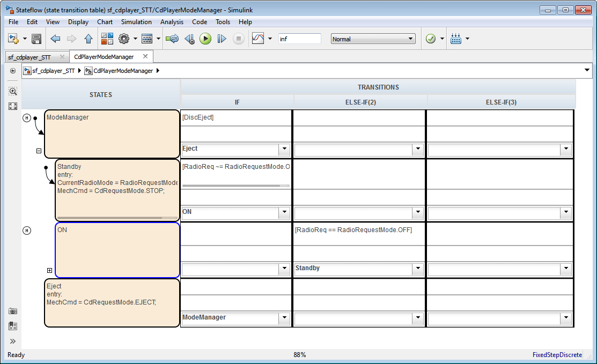Viewport: 597px width, 364px height.
Task: Click the Step Forward toolbar icon
Action: (x=222, y=39)
